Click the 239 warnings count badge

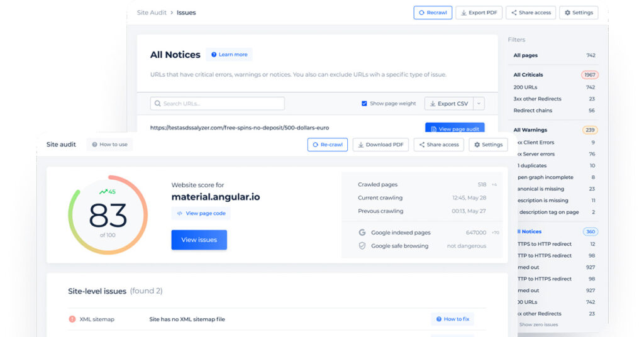(x=590, y=130)
